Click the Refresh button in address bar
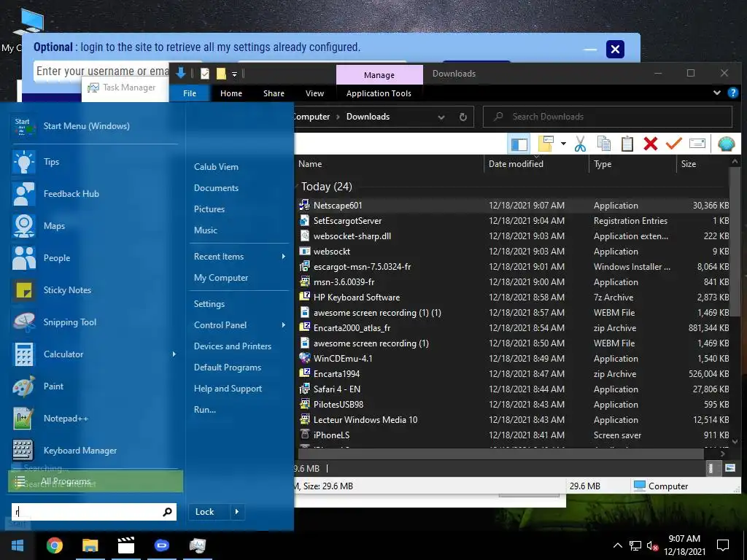 click(x=463, y=117)
